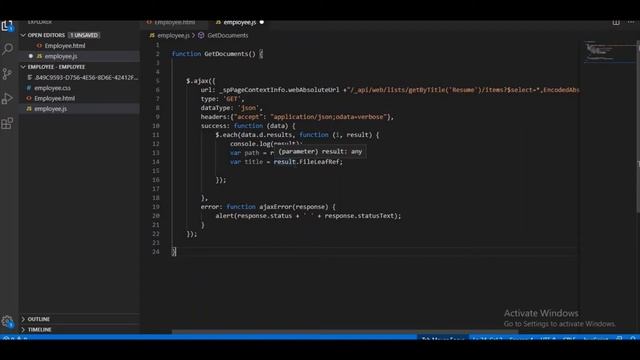
Task: Click line number 16 in the gutter
Action: (156, 180)
